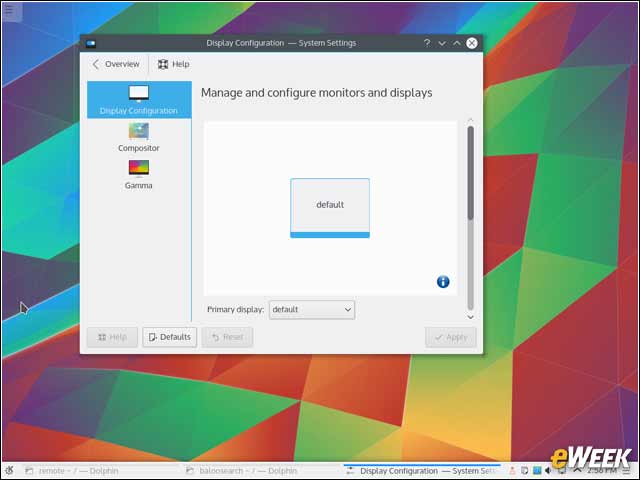Click the Defaults button
Viewport: 640px width, 480px height.
coord(169,337)
